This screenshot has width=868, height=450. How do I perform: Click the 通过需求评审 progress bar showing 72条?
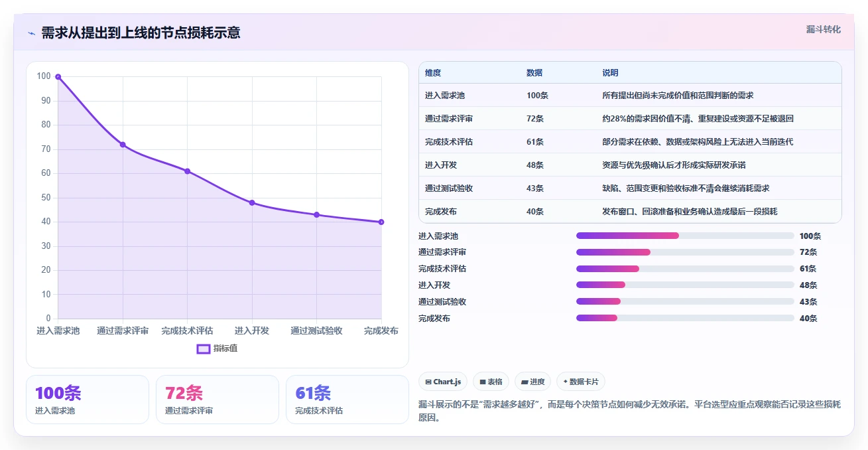685,252
